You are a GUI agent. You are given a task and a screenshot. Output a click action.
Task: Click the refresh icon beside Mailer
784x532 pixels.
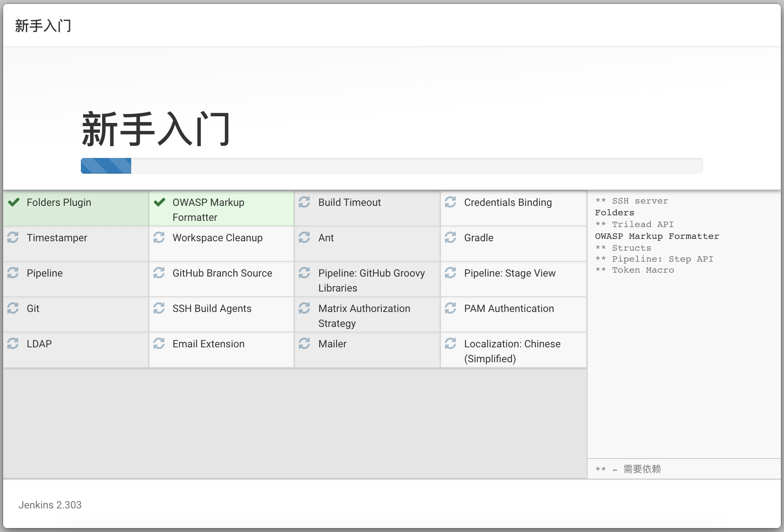[x=304, y=343]
